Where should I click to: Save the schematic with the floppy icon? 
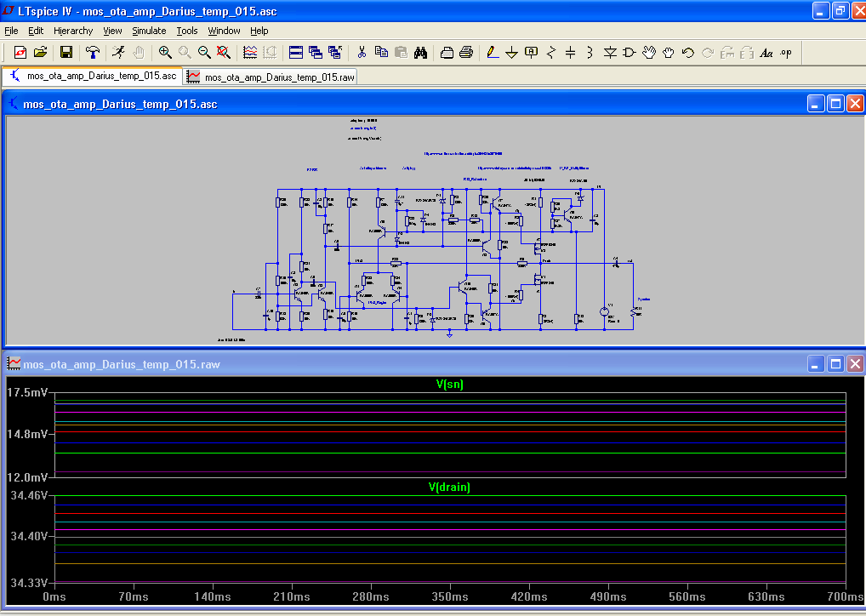(66, 53)
